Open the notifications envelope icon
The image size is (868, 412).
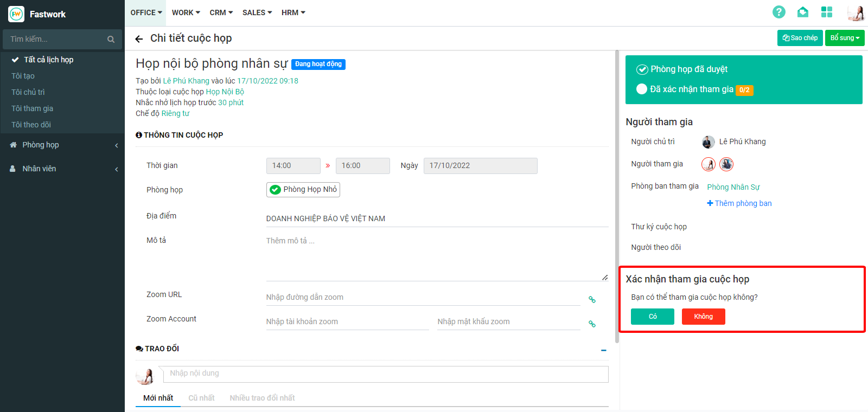803,12
